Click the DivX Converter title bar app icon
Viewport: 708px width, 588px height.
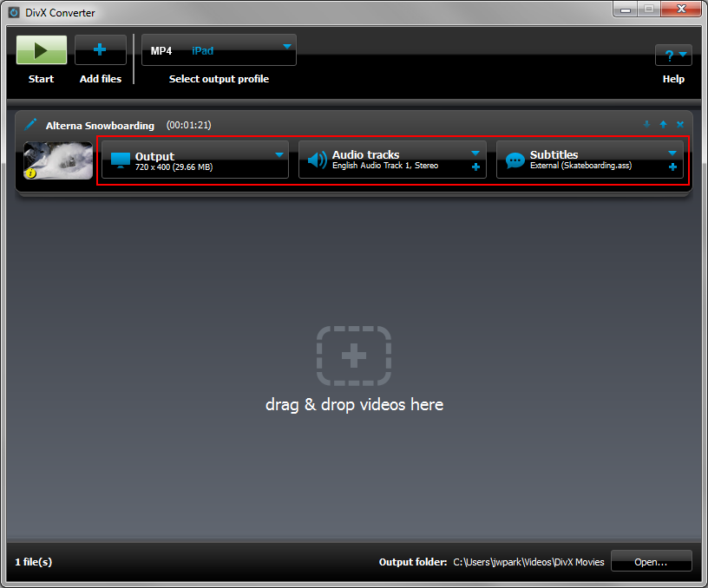[14, 12]
